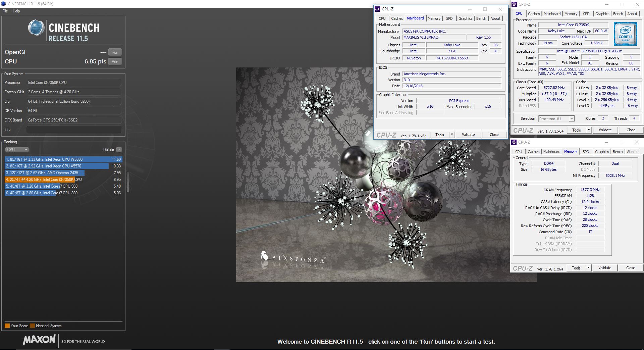Click the DRAM Frequency value 1877.3 MHz

coord(590,190)
